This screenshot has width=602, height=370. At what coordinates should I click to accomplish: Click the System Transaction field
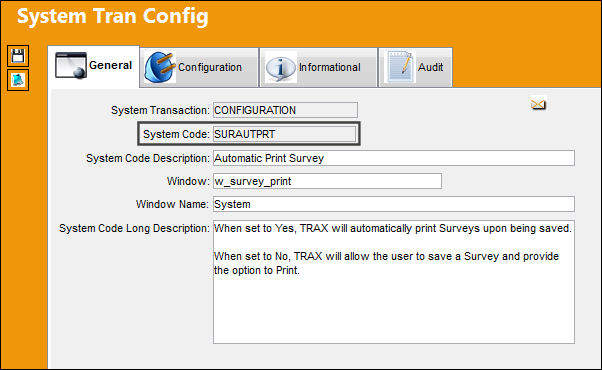click(x=285, y=110)
